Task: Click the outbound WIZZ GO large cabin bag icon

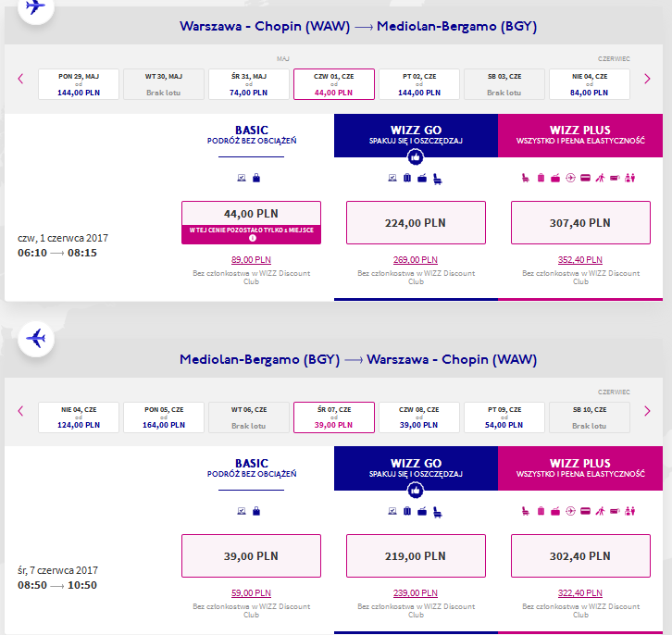Action: tap(422, 178)
